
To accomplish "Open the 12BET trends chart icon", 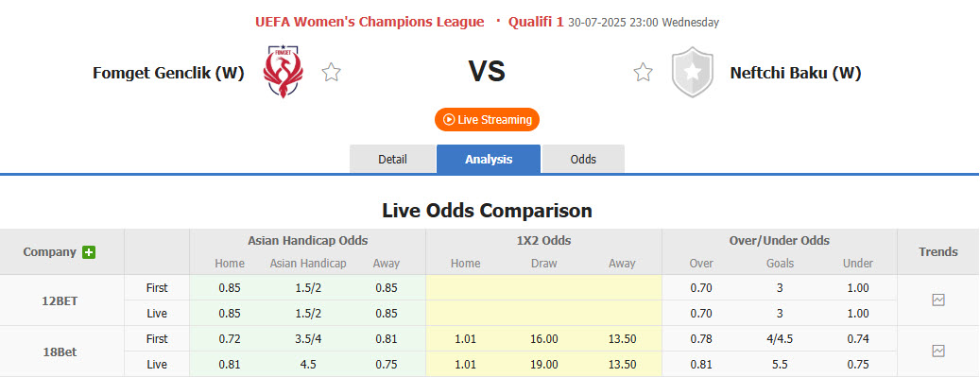I will (x=938, y=300).
